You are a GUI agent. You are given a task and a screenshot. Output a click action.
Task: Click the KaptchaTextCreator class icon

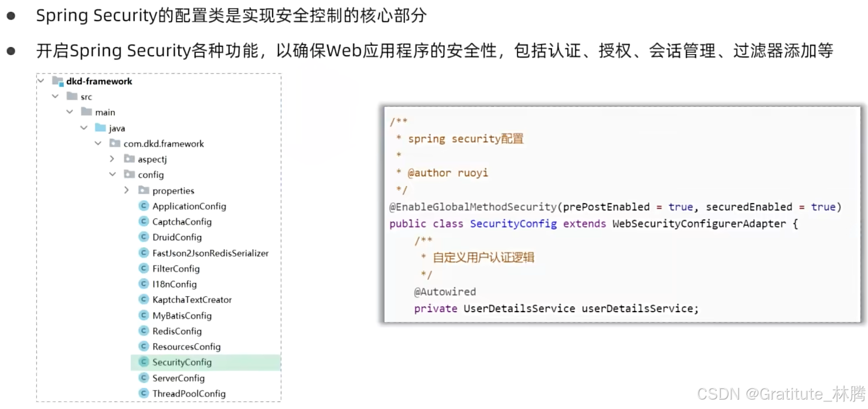tap(144, 299)
